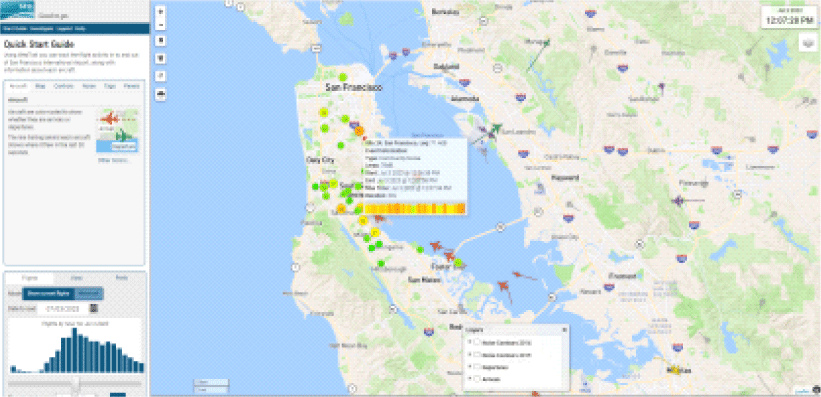The width and height of the screenshot is (821, 397).
Task: Click the time slider below the histogram
Action: [75, 383]
